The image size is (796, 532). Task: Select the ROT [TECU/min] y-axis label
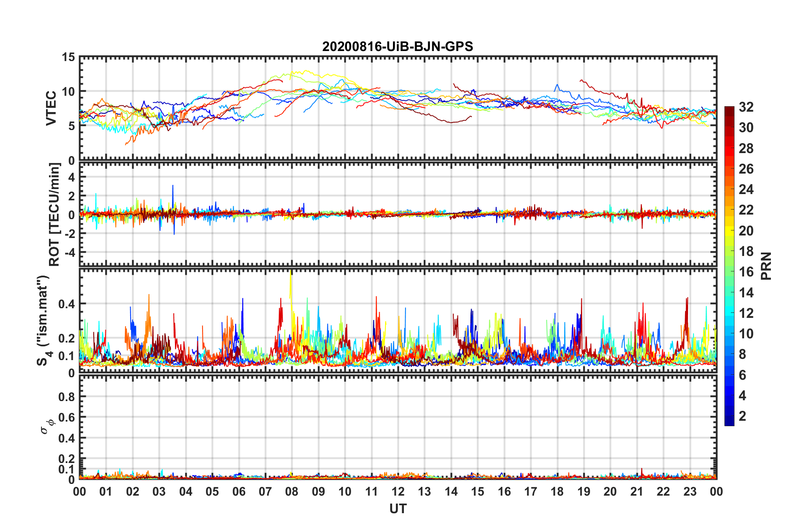click(54, 215)
